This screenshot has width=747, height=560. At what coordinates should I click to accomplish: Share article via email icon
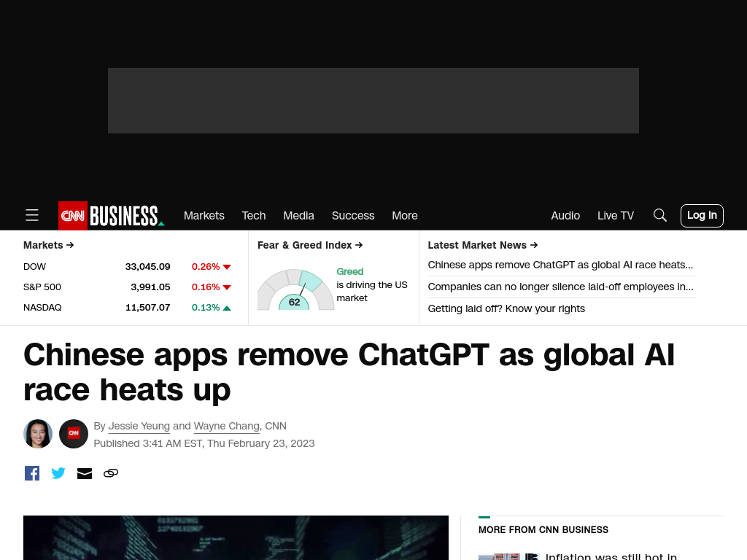pos(85,473)
